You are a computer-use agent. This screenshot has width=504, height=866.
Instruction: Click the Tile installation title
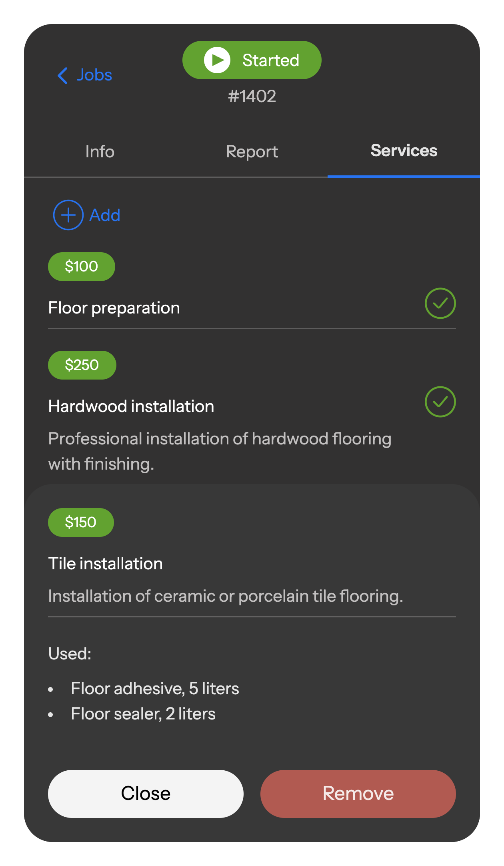click(x=106, y=564)
